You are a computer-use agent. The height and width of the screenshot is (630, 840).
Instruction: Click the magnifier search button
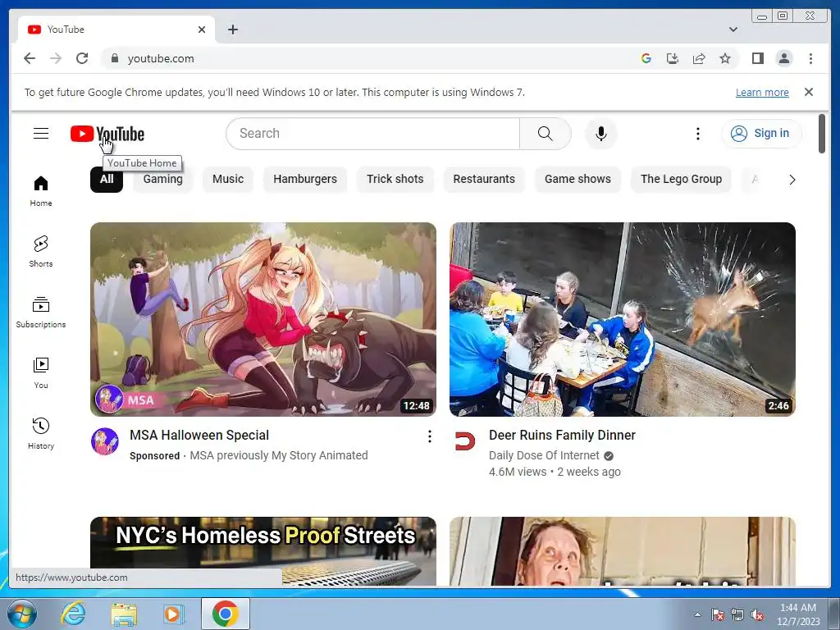click(545, 134)
